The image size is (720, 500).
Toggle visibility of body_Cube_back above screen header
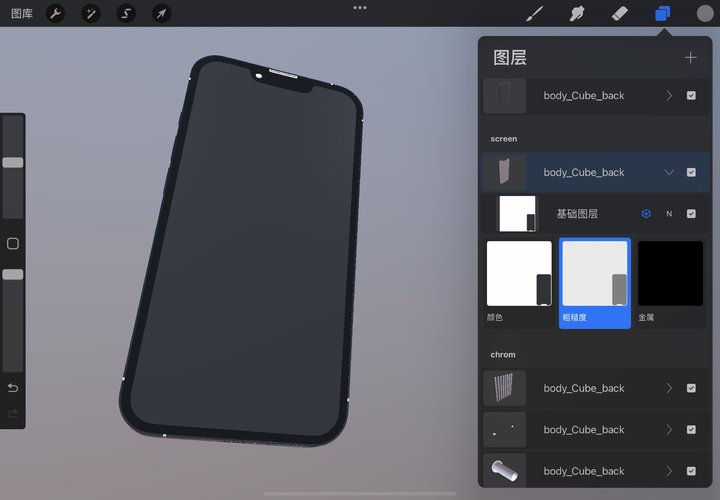click(x=691, y=96)
